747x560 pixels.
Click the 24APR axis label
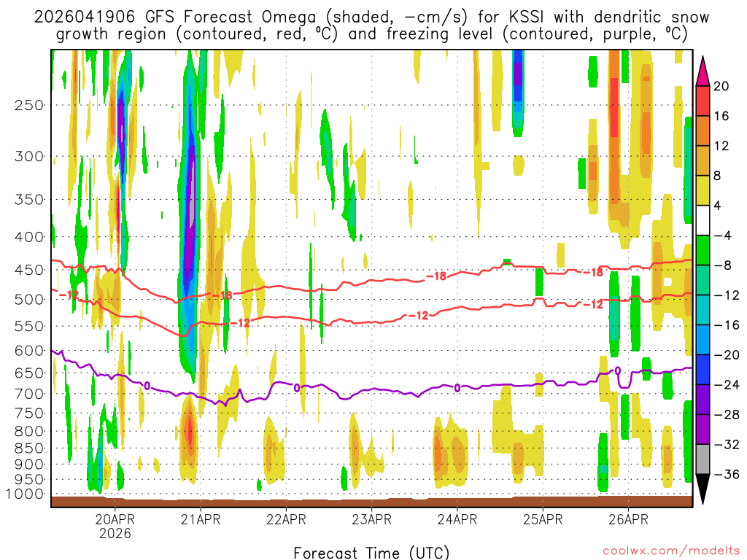point(457,519)
